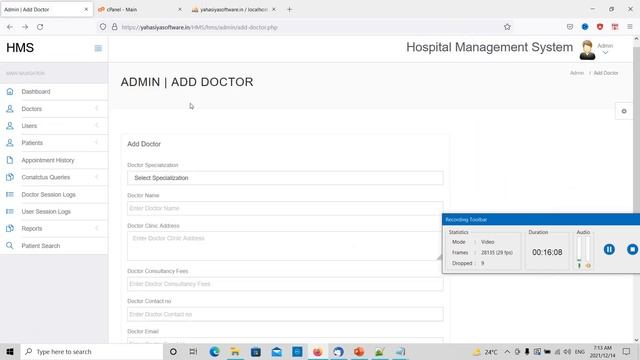
Task: Click the Enter Doctor Name field
Action: [x=285, y=208]
